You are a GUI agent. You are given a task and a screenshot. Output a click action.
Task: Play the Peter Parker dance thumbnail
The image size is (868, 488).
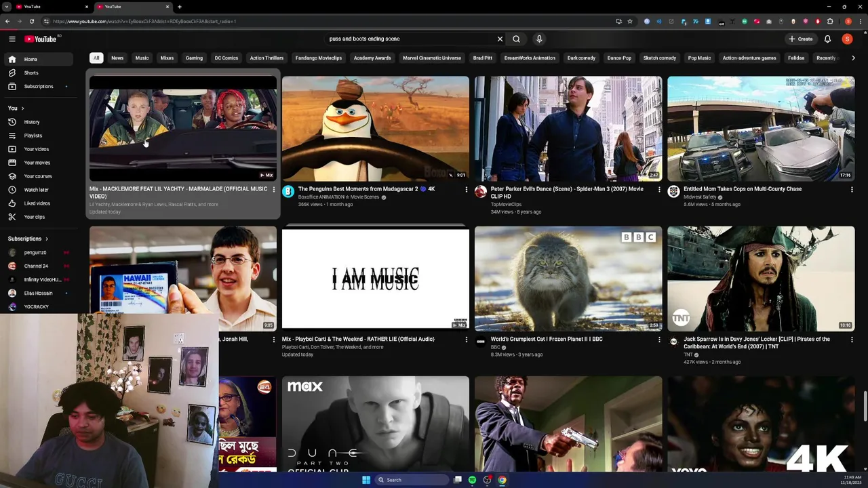568,128
